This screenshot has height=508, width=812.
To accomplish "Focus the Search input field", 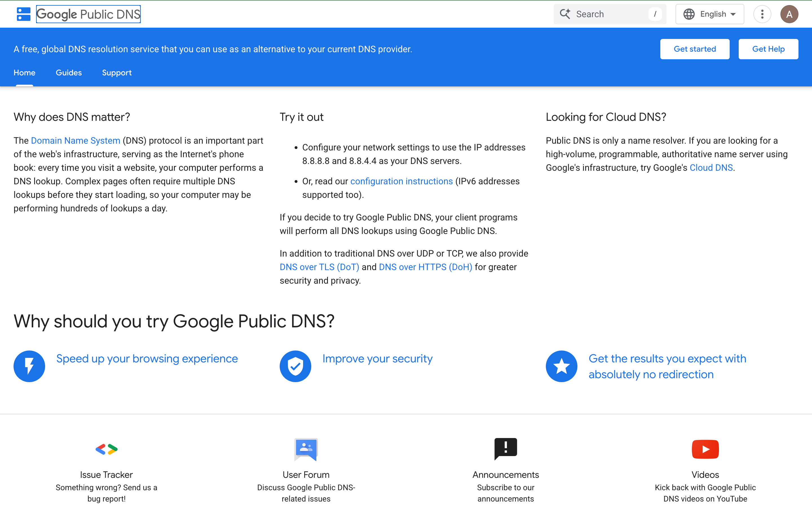I will 610,14.
